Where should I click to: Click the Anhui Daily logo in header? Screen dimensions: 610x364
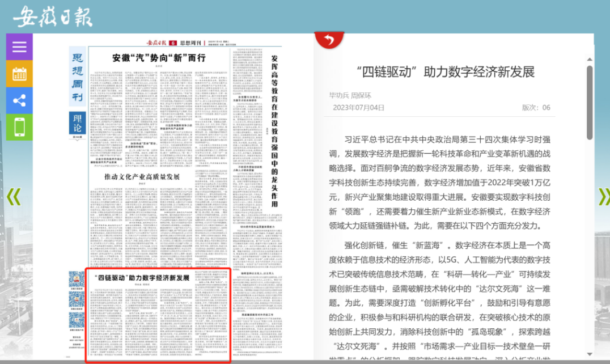[x=53, y=16]
